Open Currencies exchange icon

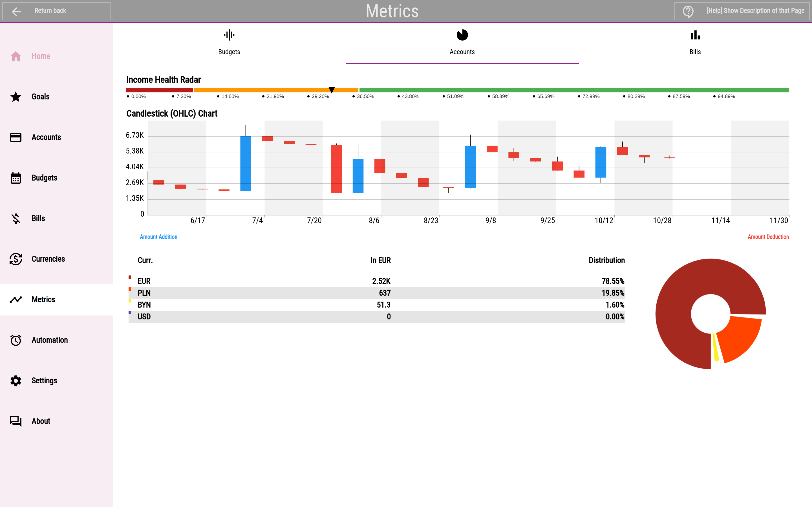(16, 259)
